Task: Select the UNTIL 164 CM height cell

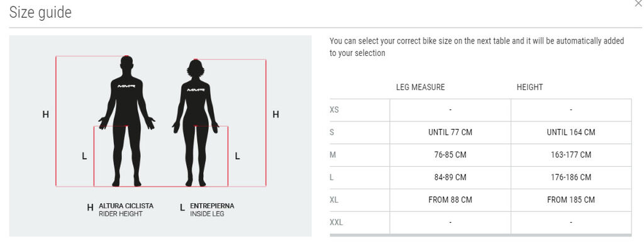Action: [571, 132]
